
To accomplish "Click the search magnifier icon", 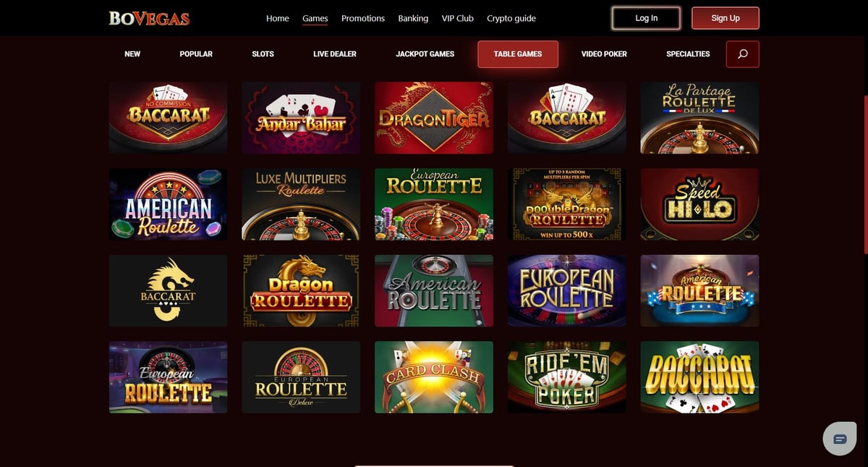I will point(742,54).
